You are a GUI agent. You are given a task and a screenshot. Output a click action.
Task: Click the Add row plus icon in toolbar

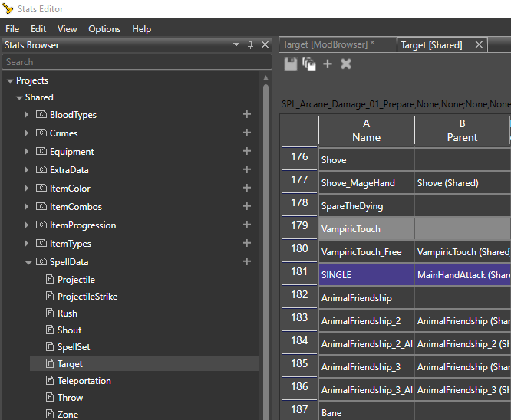(x=328, y=64)
